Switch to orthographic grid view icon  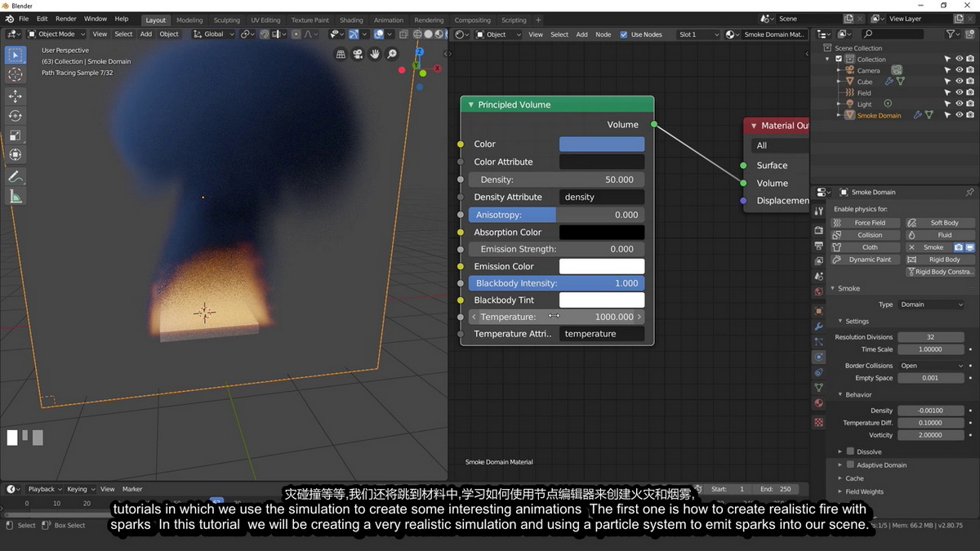pyautogui.click(x=341, y=54)
